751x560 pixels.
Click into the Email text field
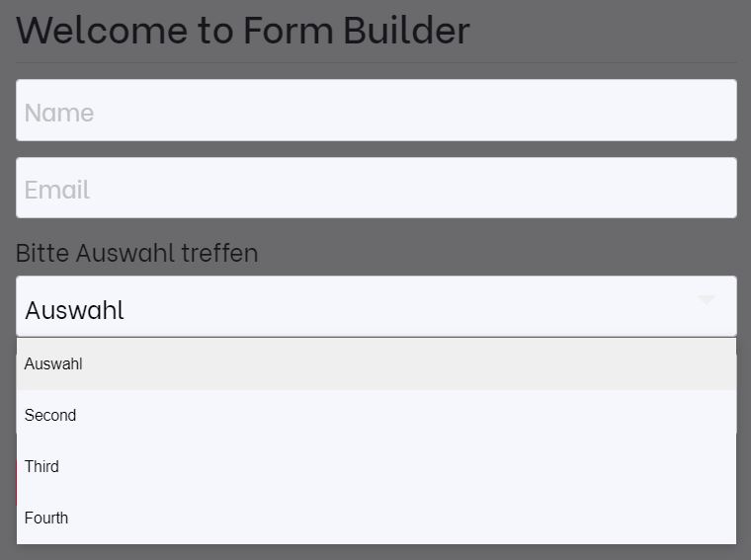375,188
